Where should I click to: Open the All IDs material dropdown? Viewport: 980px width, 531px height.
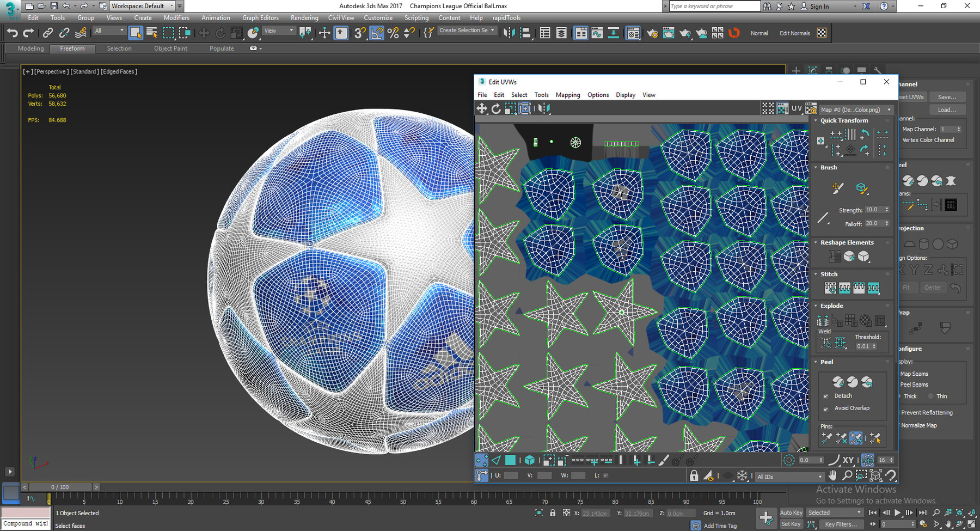[789, 477]
